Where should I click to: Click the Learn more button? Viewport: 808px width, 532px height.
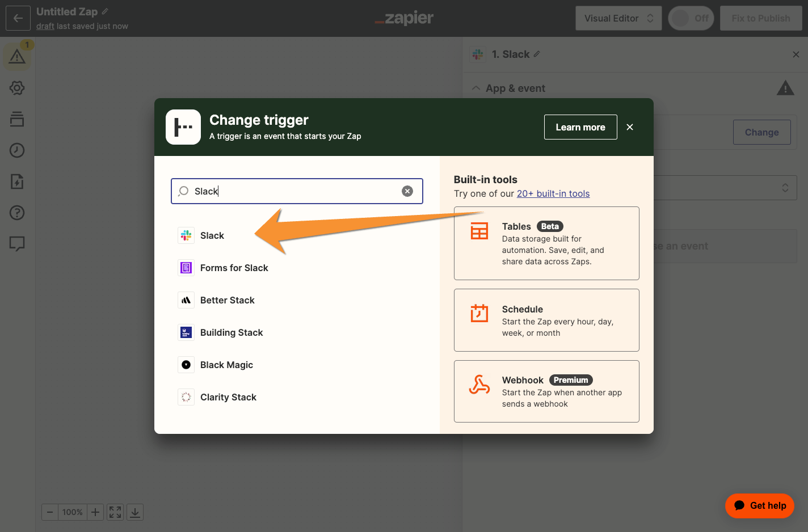tap(580, 127)
